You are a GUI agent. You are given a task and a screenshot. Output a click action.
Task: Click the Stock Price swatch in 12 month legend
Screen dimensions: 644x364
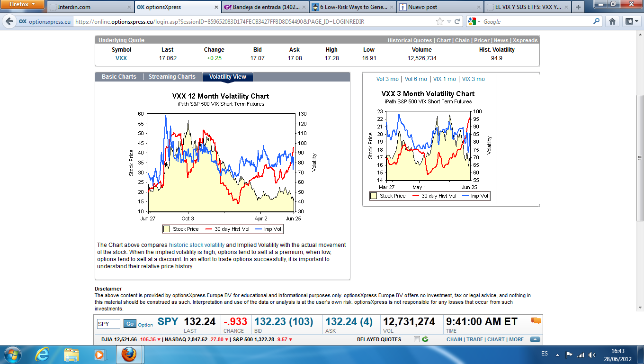167,229
